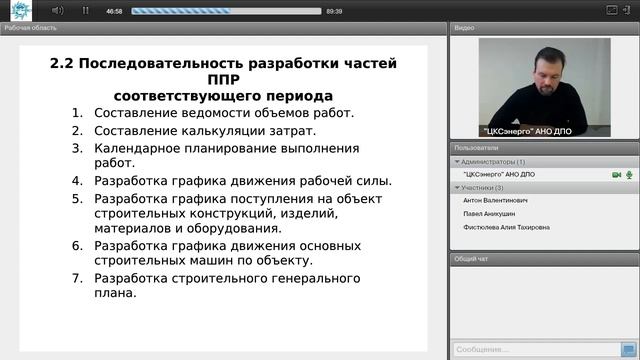Pause the webinar recording playback
Image resolution: width=640 pixels, height=360 pixels.
[85, 11]
